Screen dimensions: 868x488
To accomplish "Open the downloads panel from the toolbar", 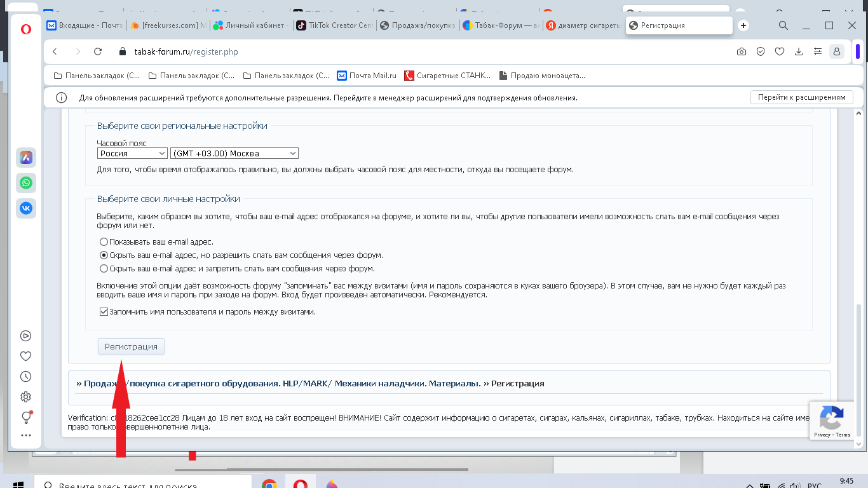I will tap(798, 51).
